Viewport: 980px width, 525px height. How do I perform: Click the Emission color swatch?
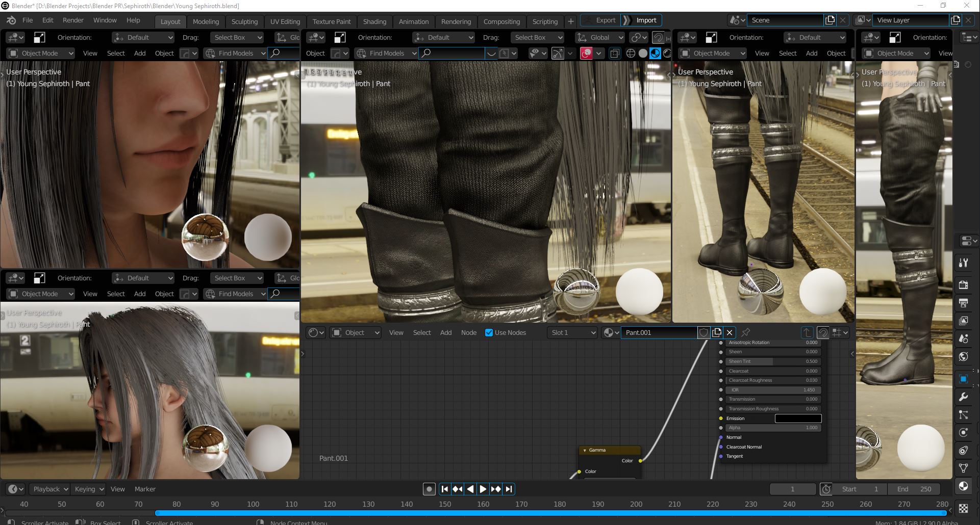coord(798,418)
